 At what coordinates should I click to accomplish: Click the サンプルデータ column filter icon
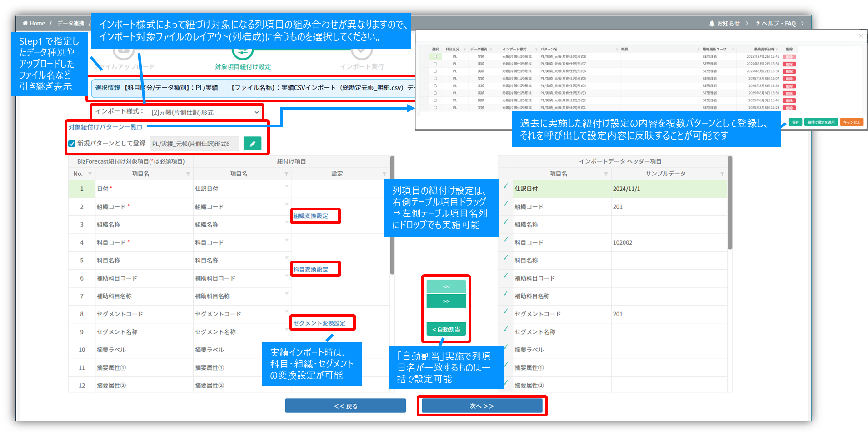point(722,174)
